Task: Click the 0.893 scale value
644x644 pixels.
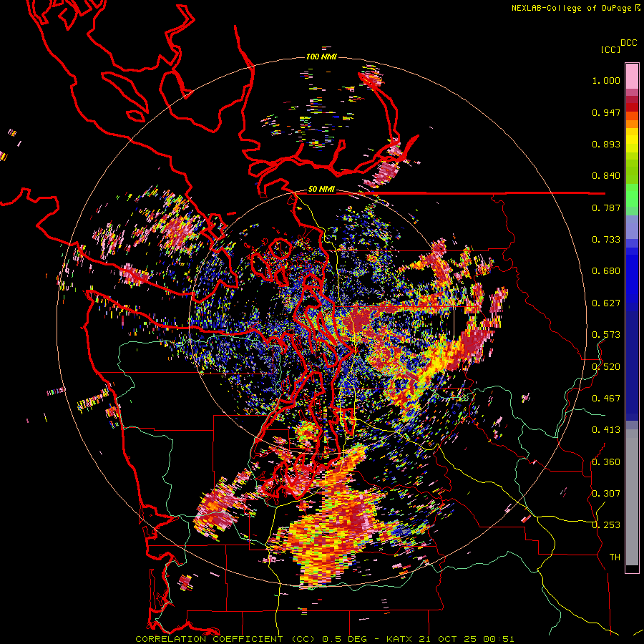Action: click(606, 144)
